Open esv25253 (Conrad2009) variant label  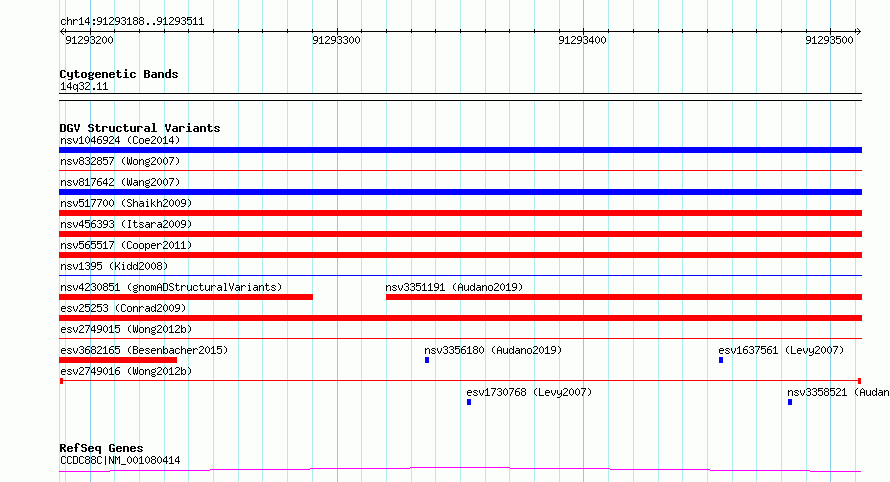pyautogui.click(x=123, y=308)
